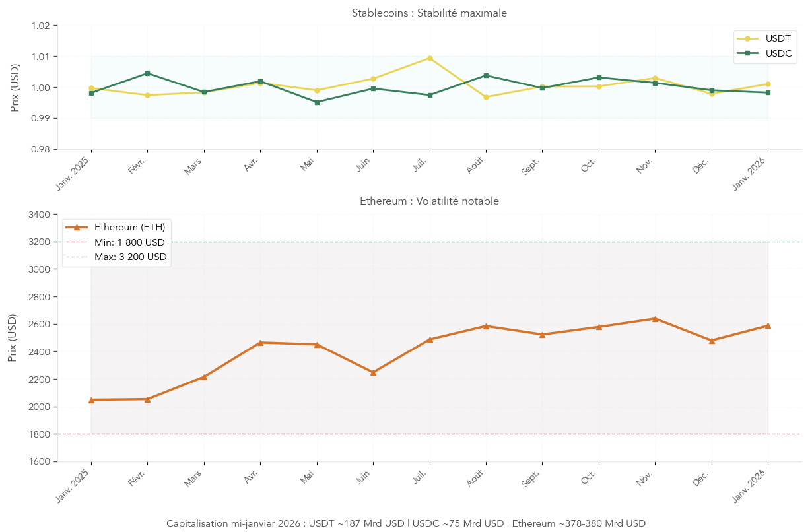Image resolution: width=812 pixels, height=532 pixels.
Task: Select the USDC February data point
Action: [x=147, y=73]
